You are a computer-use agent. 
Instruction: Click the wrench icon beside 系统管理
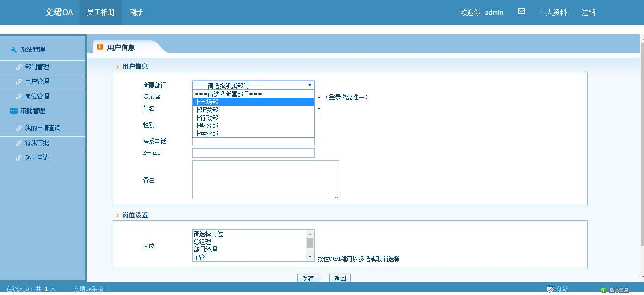click(x=14, y=49)
